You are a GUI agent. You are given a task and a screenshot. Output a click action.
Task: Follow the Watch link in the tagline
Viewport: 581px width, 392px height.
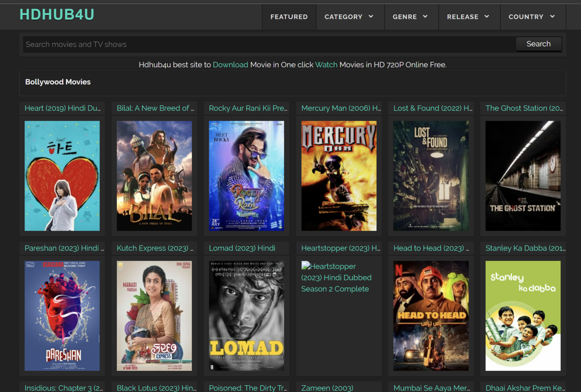click(x=326, y=65)
